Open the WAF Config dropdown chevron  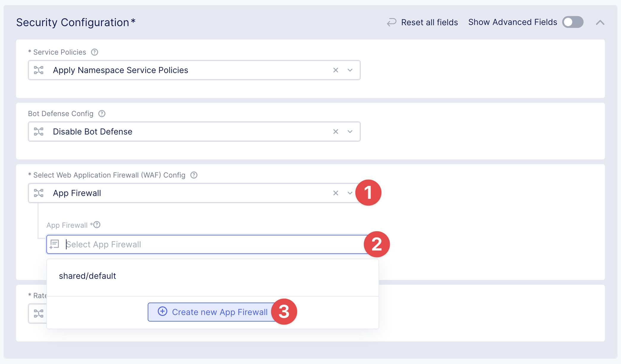[350, 193]
